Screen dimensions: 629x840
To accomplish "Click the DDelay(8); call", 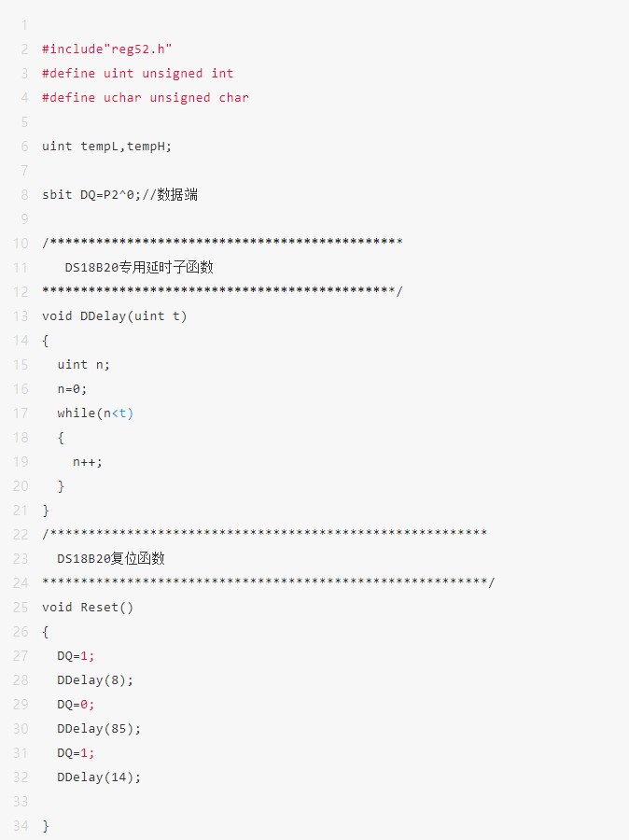I will [x=95, y=679].
